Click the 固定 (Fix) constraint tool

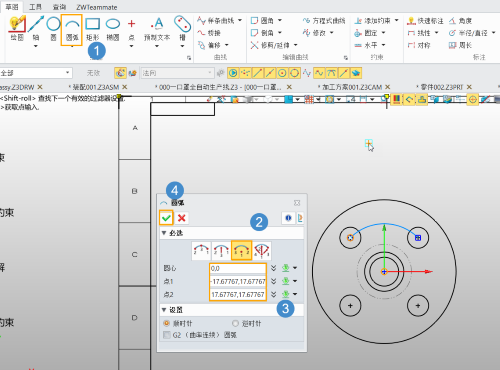366,33
